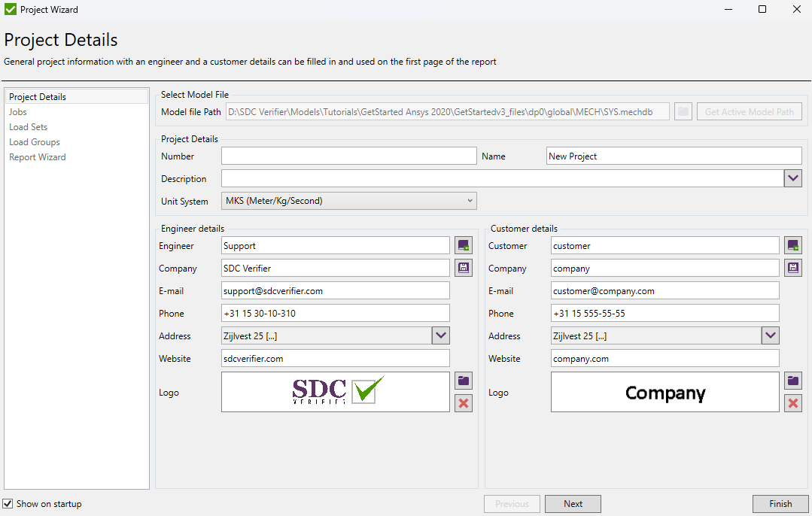Toggle the Show on startup checkbox
The image size is (812, 516).
7,503
